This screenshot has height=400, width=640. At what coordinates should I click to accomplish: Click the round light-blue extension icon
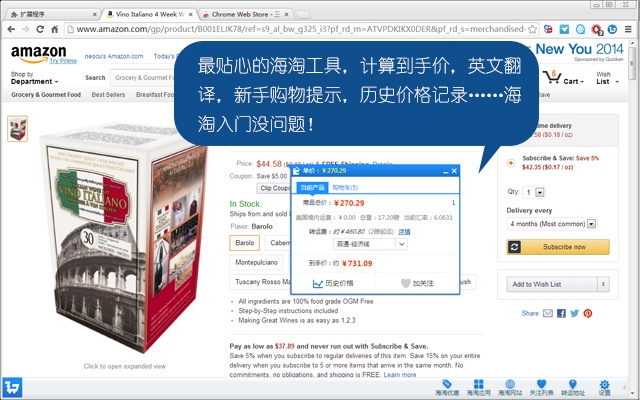pyautogui.click(x=580, y=29)
